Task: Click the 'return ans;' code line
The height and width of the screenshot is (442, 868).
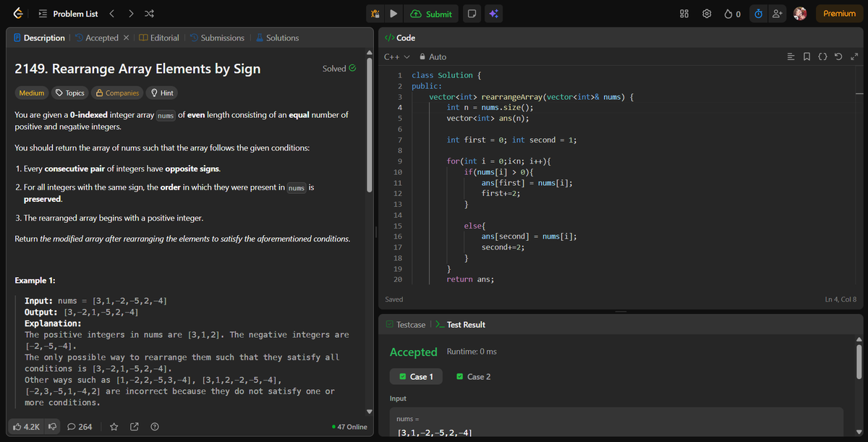Action: click(x=470, y=279)
